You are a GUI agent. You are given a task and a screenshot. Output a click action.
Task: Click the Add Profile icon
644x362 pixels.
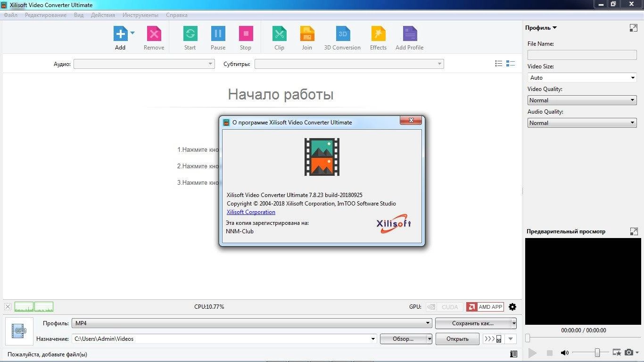[x=410, y=33]
